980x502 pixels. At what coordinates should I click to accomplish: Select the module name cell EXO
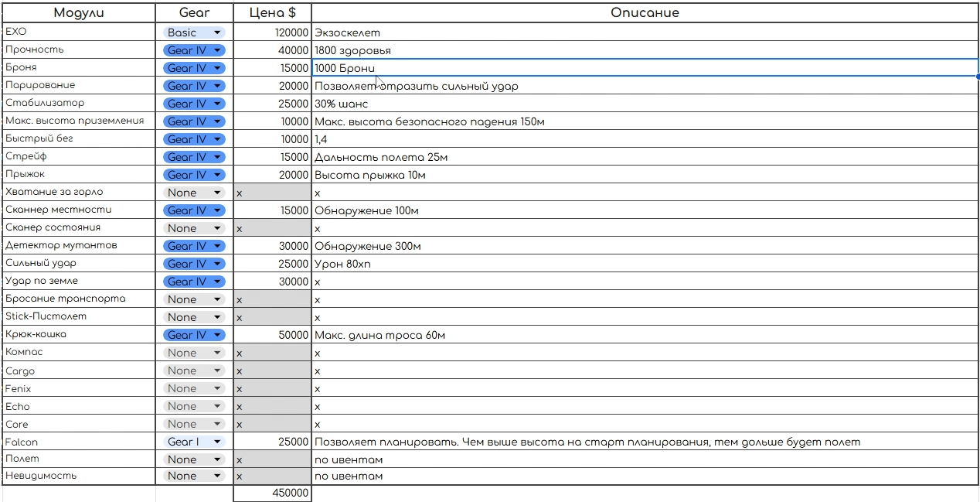[x=80, y=32]
